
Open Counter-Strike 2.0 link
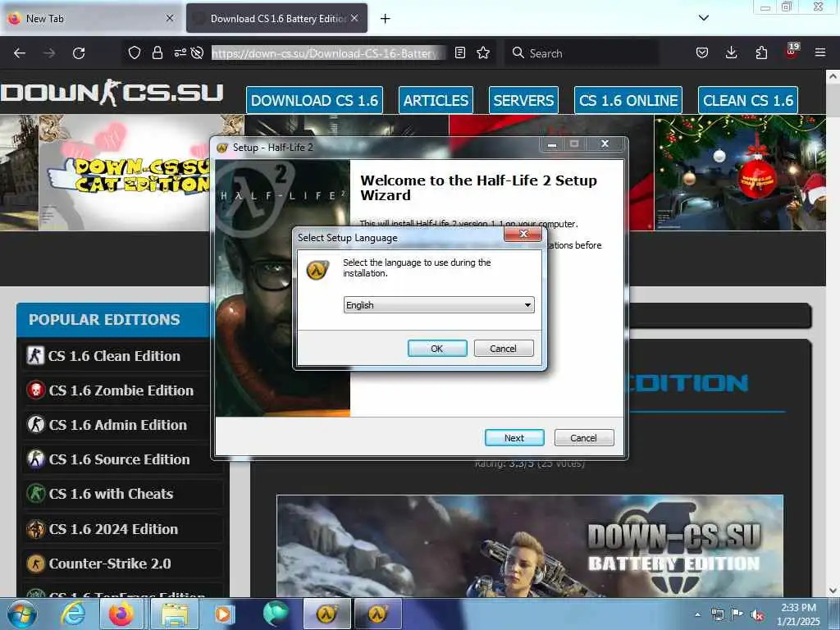point(110,564)
